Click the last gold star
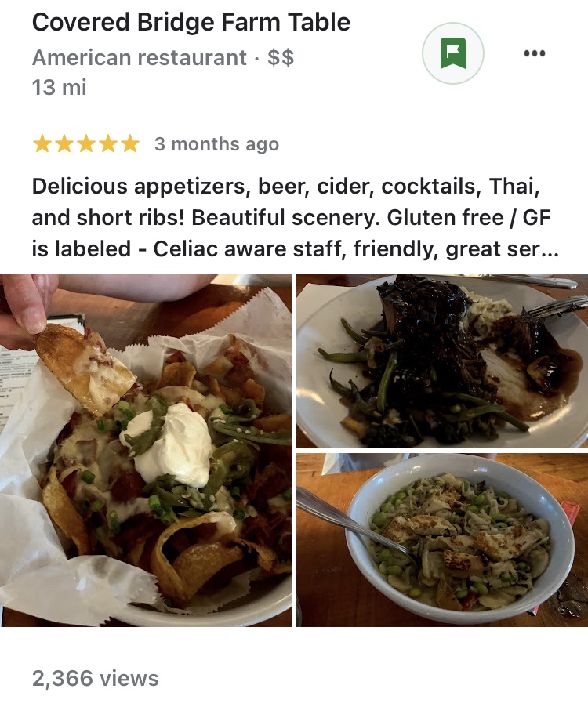The height and width of the screenshot is (707, 588). [x=130, y=144]
